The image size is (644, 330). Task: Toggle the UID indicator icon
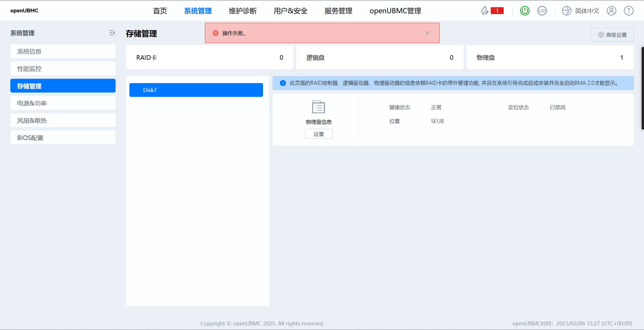click(x=542, y=11)
